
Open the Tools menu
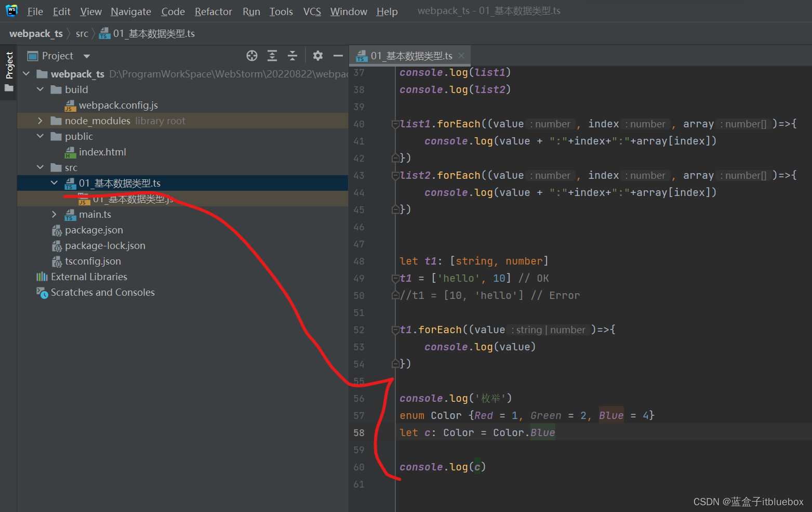click(281, 11)
